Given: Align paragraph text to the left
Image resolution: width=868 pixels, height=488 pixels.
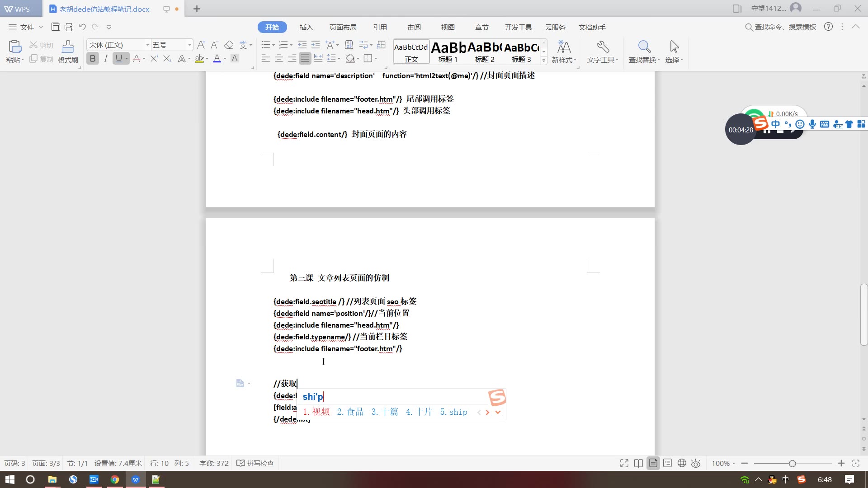Looking at the screenshot, I should click(266, 58).
